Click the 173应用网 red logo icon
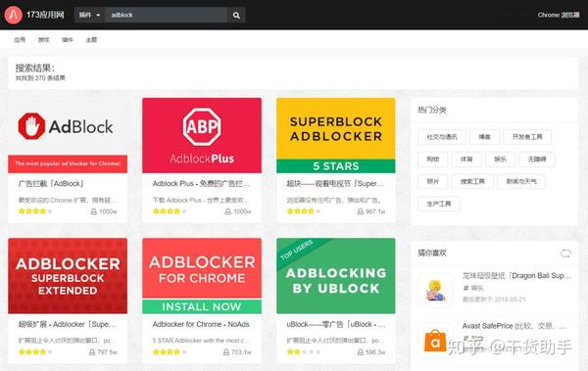The width and height of the screenshot is (588, 371). [13, 15]
